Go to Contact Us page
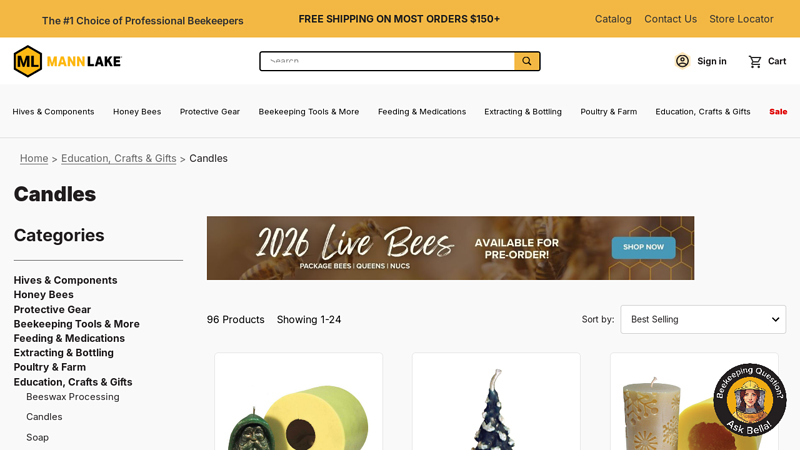This screenshot has width=800, height=450. tap(670, 19)
